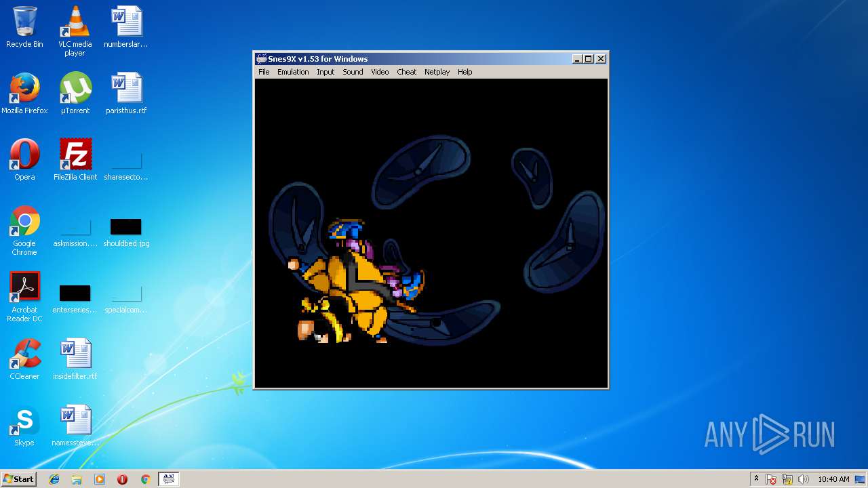The height and width of the screenshot is (488, 868).
Task: Open the Emulation menu
Action: pos(293,72)
